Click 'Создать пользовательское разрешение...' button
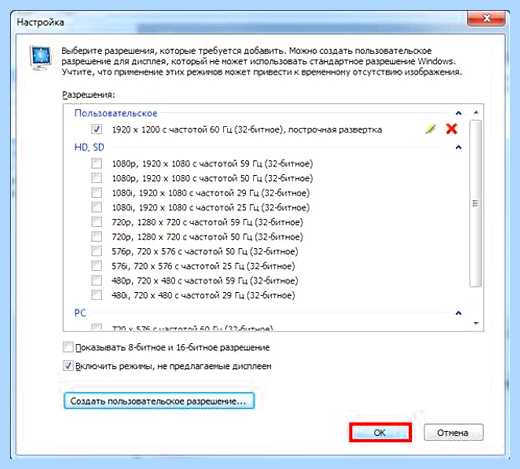Screen dimensions: 520x469 pyautogui.click(x=159, y=401)
